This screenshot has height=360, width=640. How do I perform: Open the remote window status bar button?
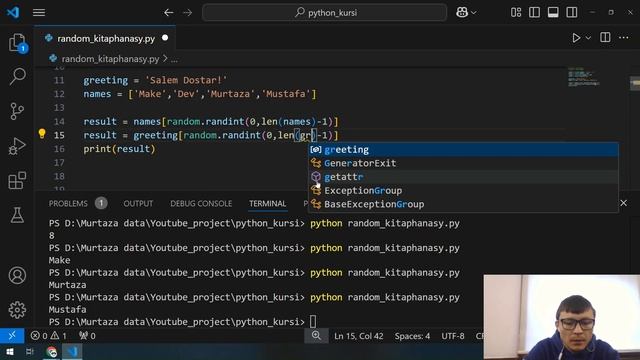[x=12, y=336]
